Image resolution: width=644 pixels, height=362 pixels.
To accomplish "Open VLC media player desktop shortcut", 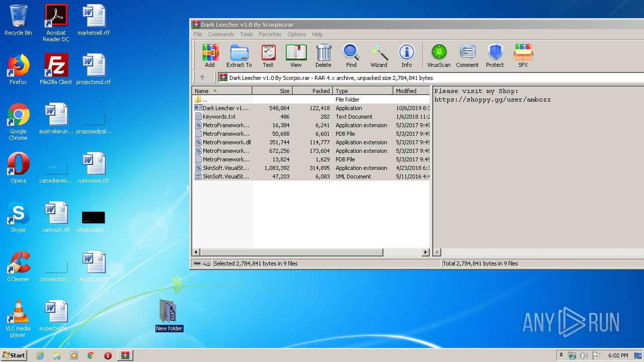I will click(18, 319).
